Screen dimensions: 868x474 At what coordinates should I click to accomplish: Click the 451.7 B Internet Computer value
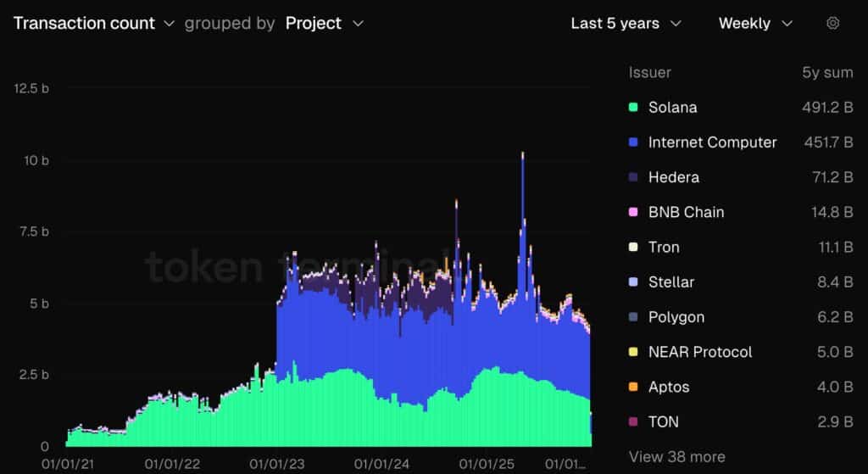829,142
